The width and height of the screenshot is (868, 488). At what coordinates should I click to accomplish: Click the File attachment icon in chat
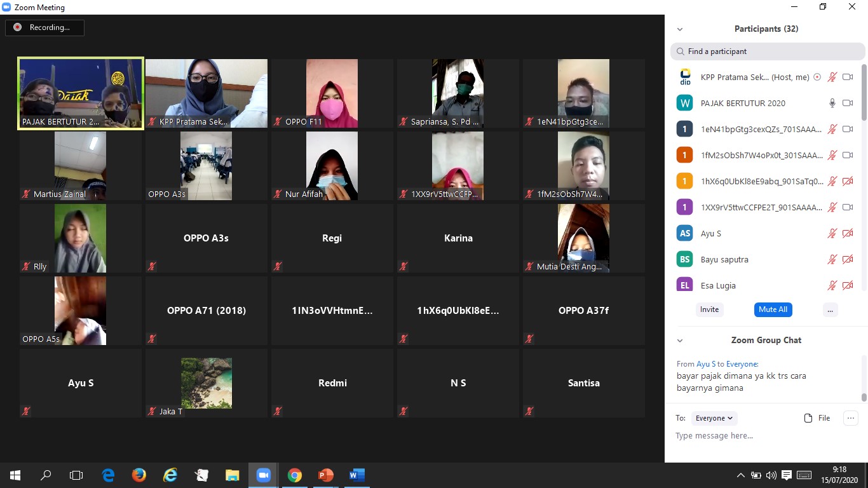(x=817, y=418)
